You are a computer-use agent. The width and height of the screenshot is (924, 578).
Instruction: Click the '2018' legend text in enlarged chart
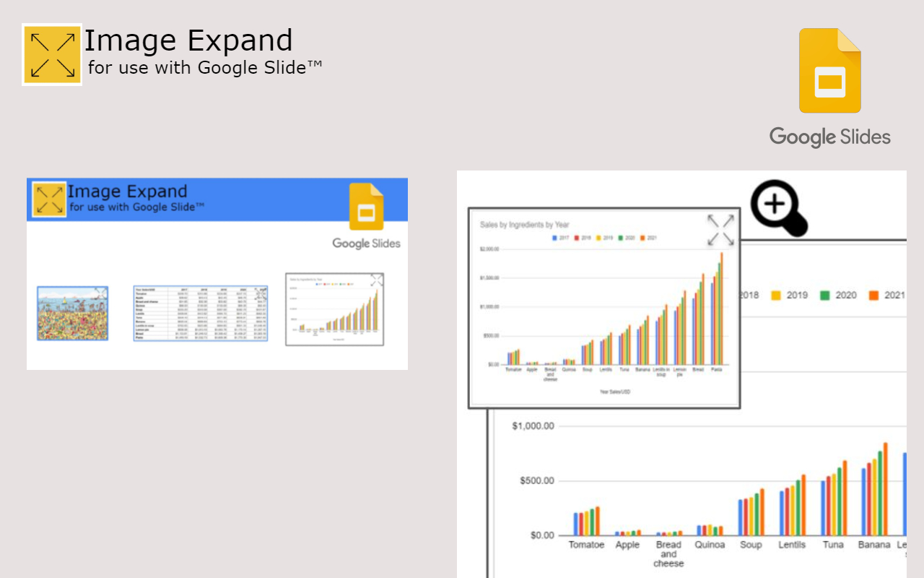pyautogui.click(x=749, y=296)
